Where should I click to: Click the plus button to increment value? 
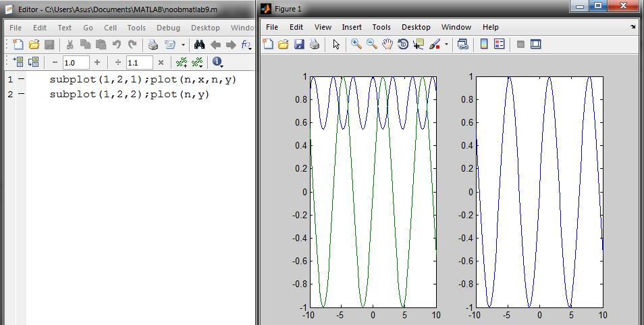point(97,62)
